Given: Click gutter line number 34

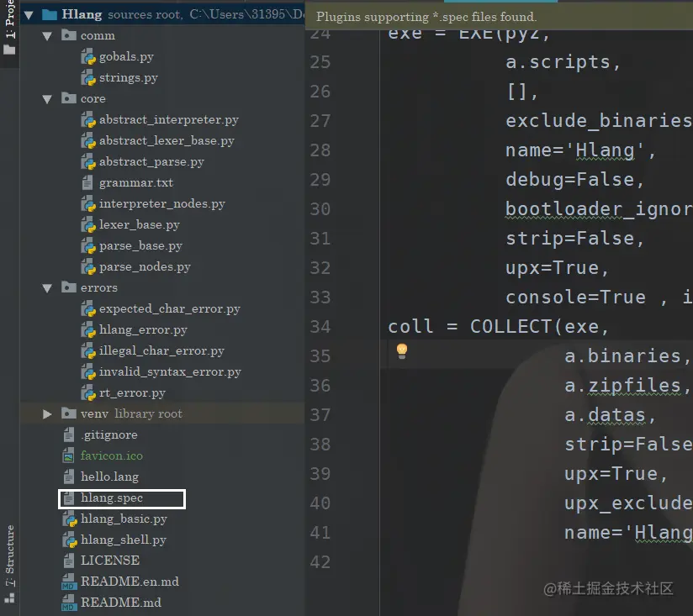Looking at the screenshot, I should 320,327.
